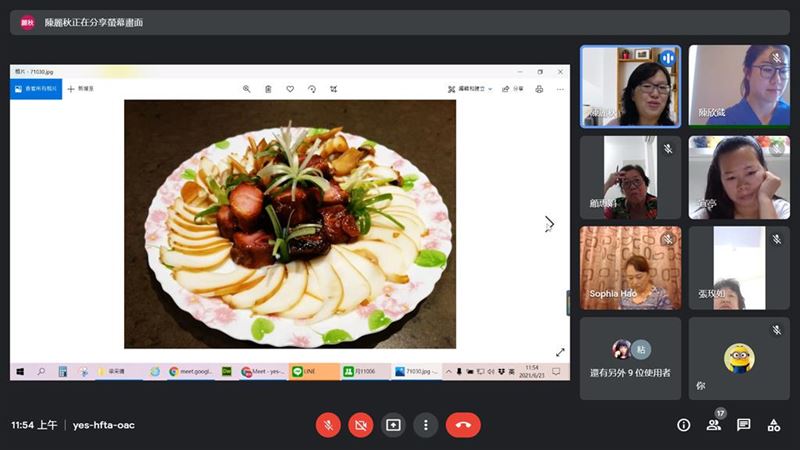Screen dimensions: 800x450
Task: Select the 宜亭 participant video tile
Action: (739, 178)
